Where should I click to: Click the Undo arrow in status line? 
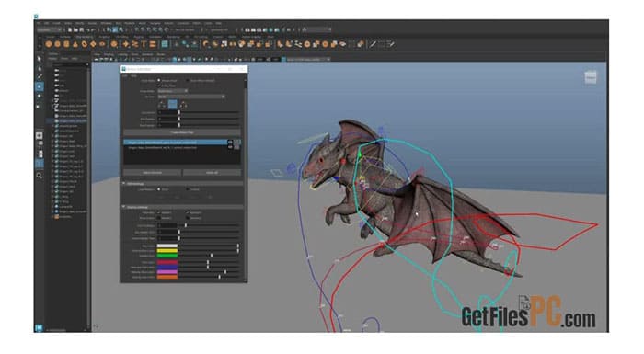pos(87,30)
